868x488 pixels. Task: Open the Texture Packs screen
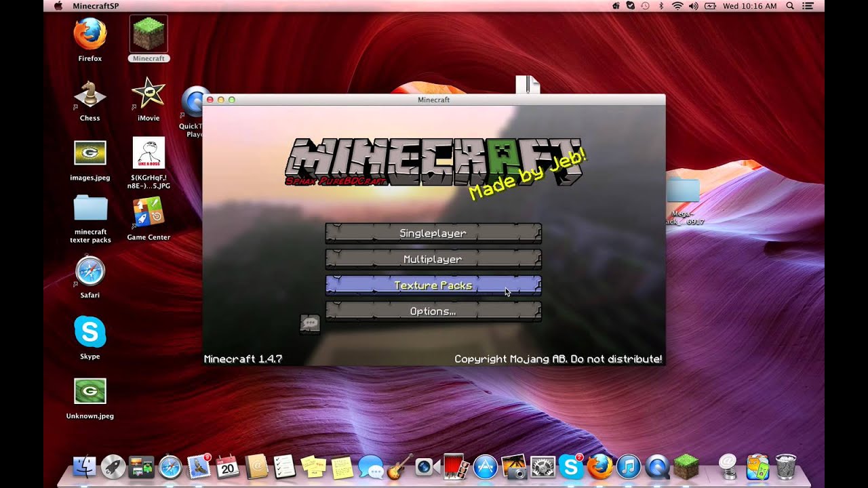click(x=433, y=285)
